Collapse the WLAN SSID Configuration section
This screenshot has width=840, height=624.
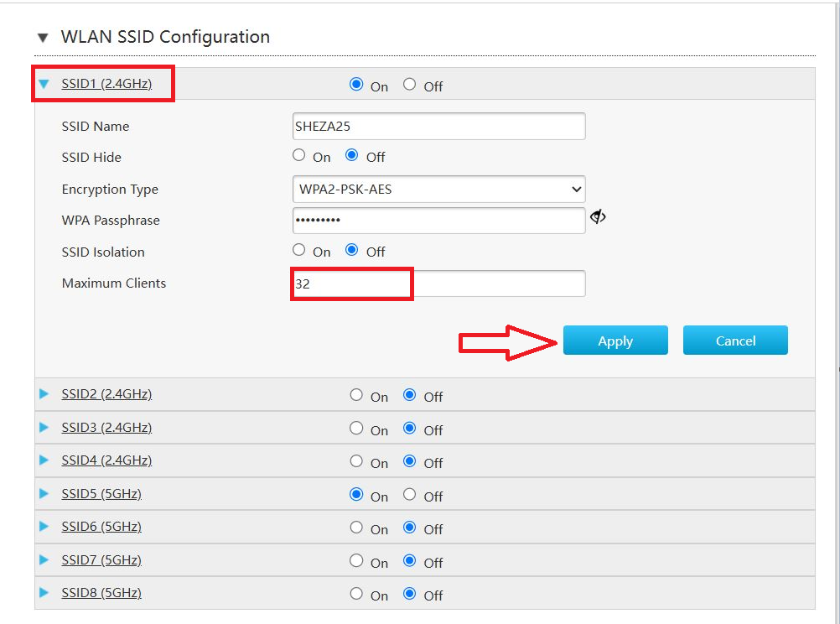click(x=42, y=38)
